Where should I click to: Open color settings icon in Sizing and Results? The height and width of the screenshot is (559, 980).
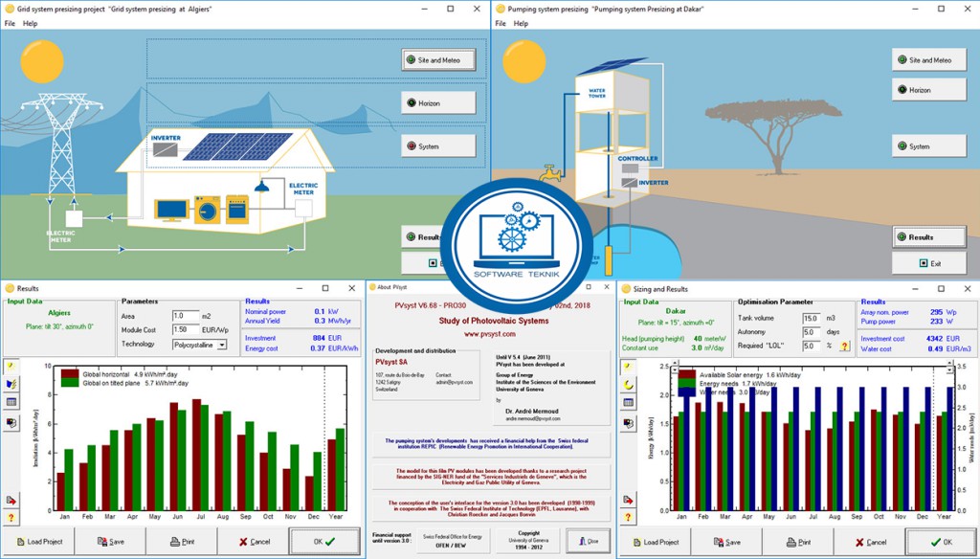pyautogui.click(x=628, y=423)
